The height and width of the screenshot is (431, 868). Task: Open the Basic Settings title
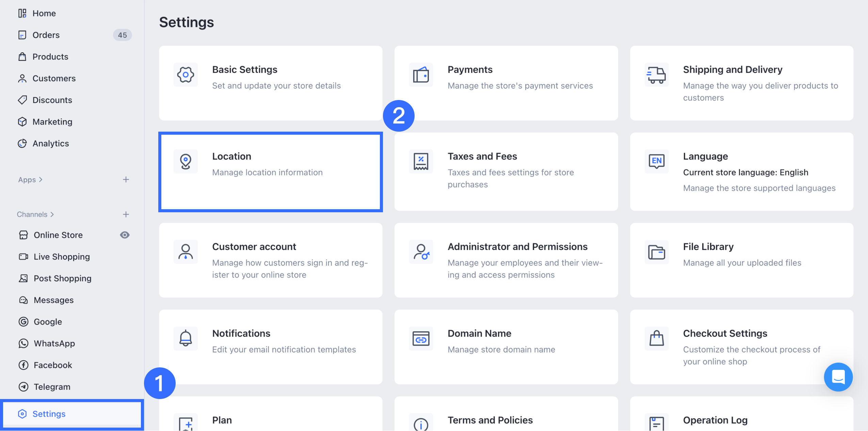245,70
